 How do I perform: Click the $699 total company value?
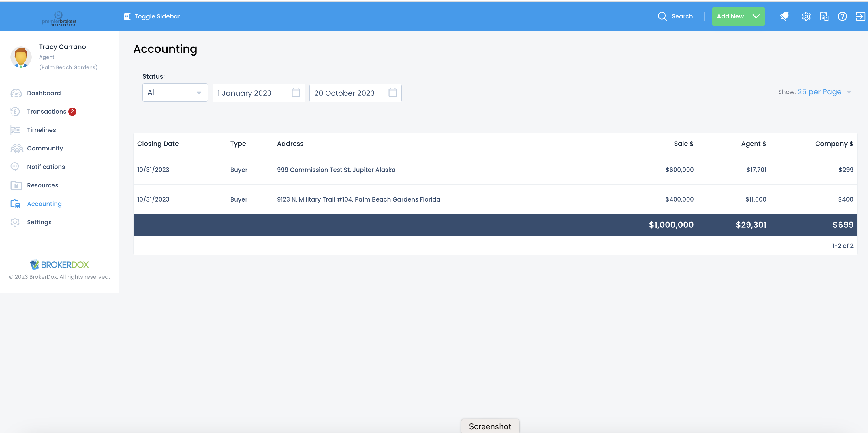[x=843, y=225]
